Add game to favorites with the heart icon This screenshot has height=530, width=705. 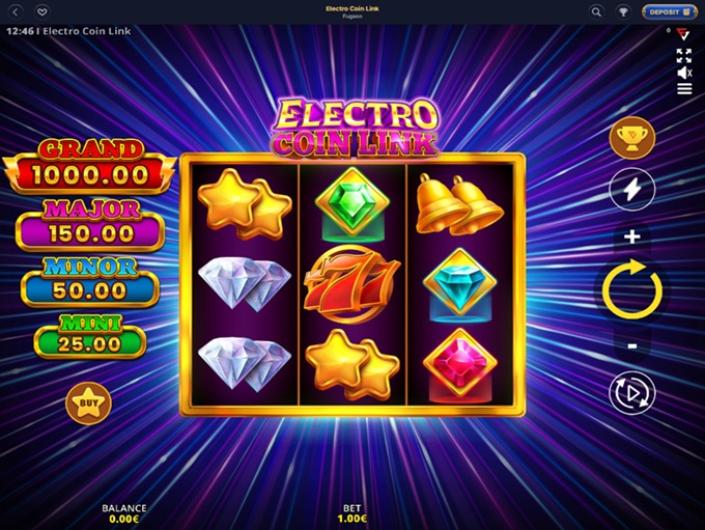[x=42, y=12]
